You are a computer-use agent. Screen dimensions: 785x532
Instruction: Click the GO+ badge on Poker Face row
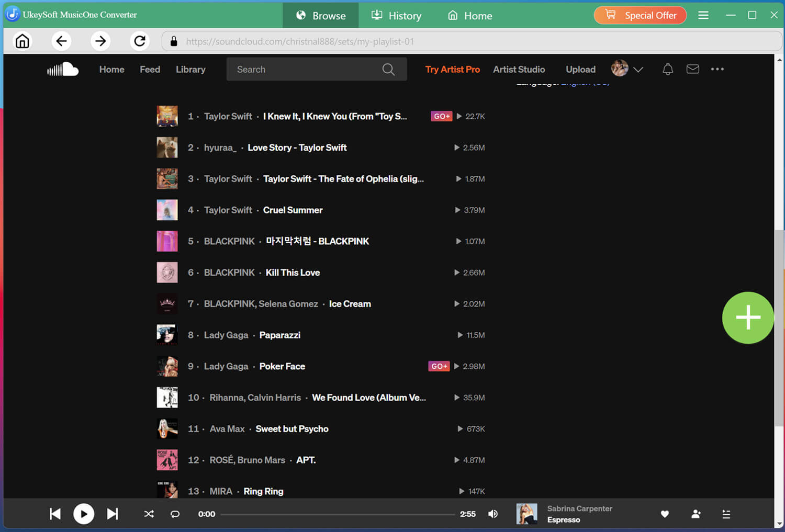pos(439,366)
